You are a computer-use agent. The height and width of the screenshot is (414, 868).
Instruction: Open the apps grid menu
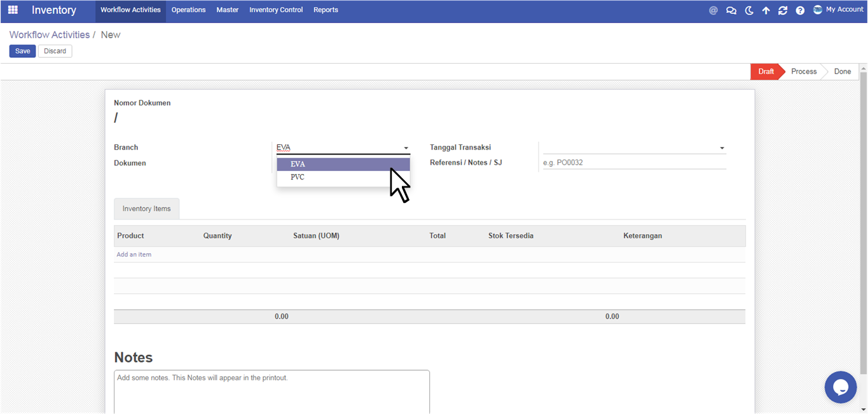[x=13, y=10]
